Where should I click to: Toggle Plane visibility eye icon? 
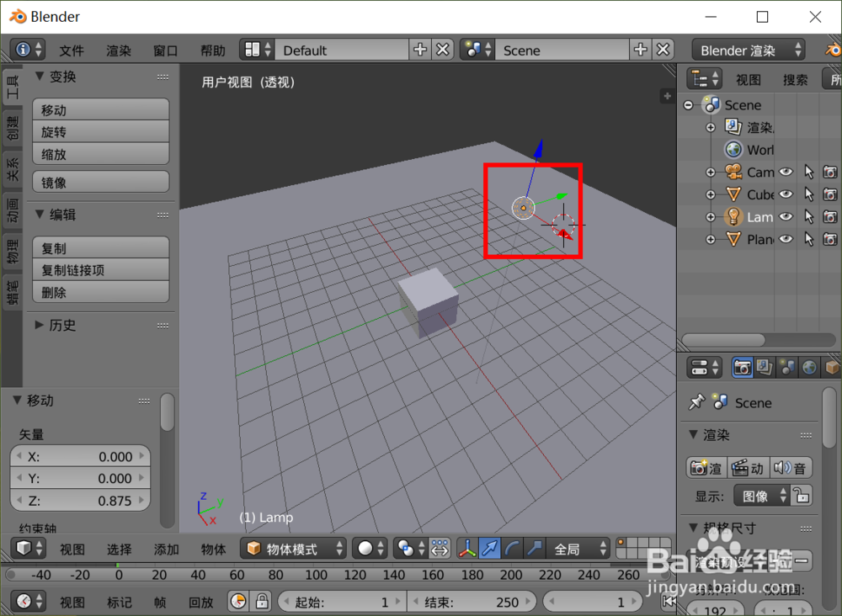tap(786, 239)
